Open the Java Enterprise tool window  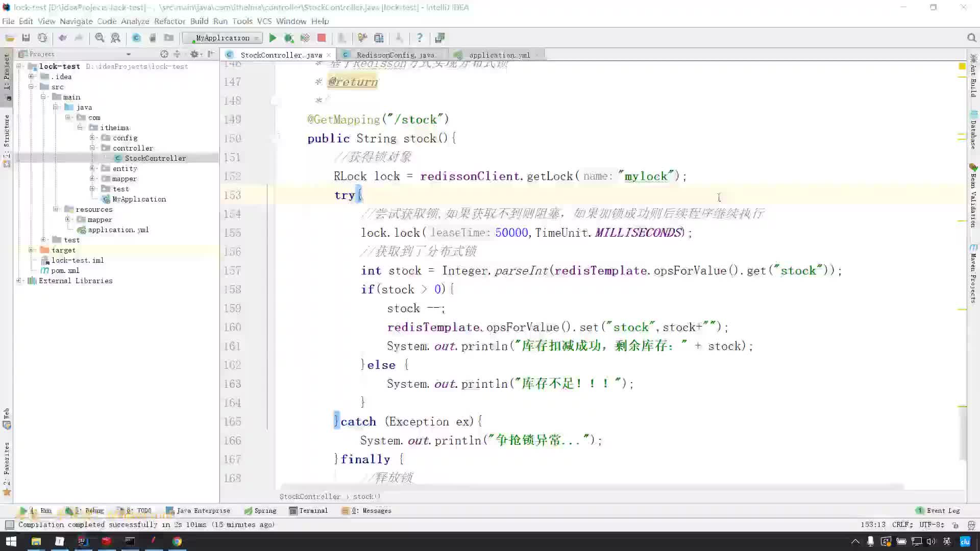coord(198,511)
